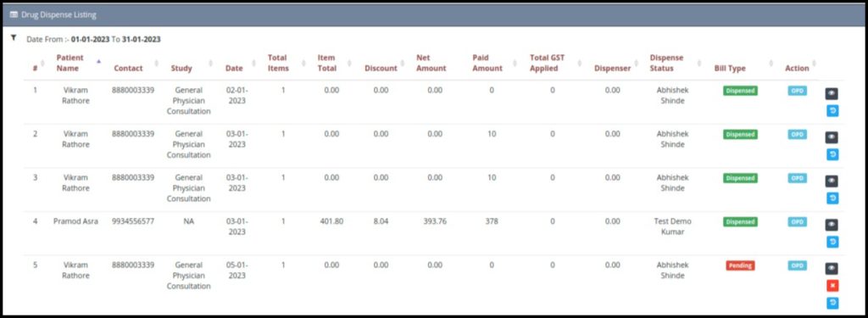Select patient name Pramod Asra
Viewport: 868px width, 318px height.
click(75, 221)
